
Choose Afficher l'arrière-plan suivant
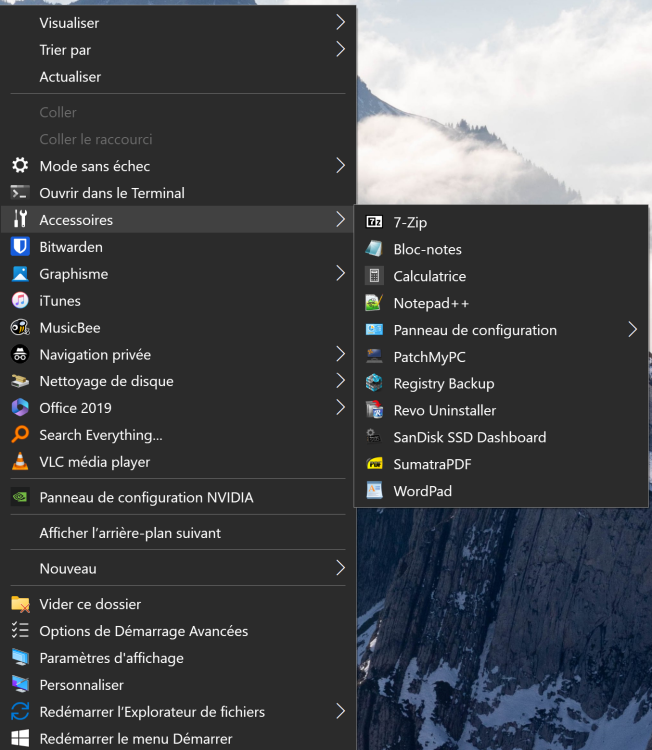178,533
